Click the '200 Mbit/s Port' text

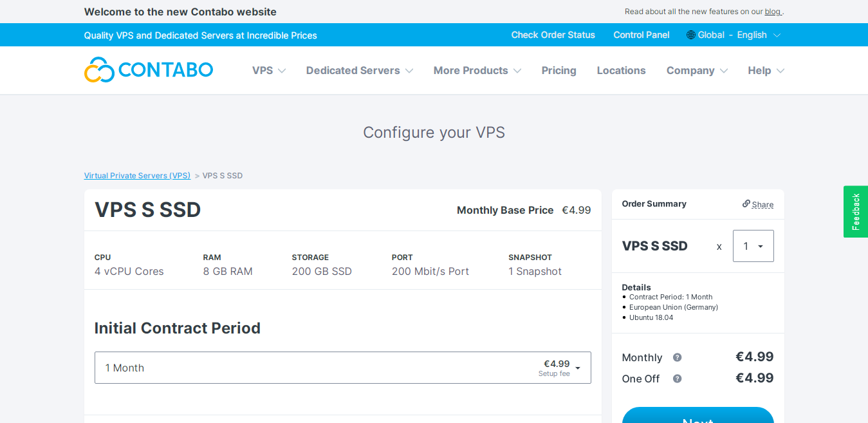[x=430, y=272]
